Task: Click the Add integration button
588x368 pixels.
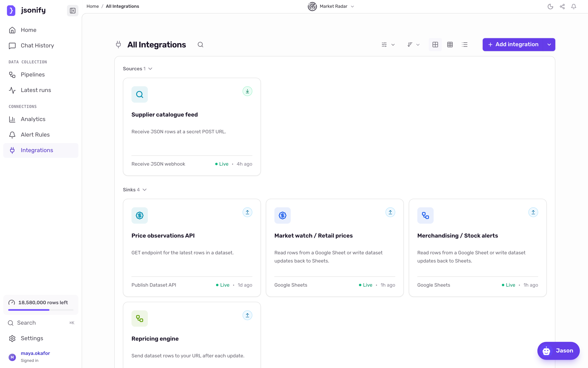Action: click(513, 45)
